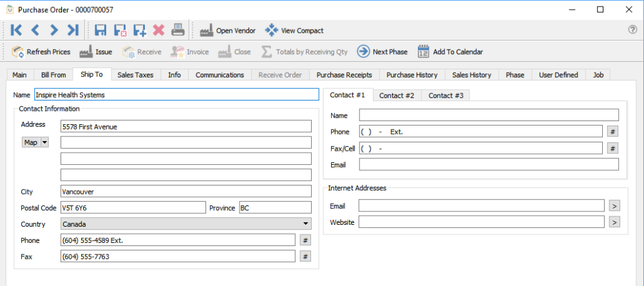Open the Map dropdown button
Screen dimensions: 644x286
pyautogui.click(x=35, y=142)
